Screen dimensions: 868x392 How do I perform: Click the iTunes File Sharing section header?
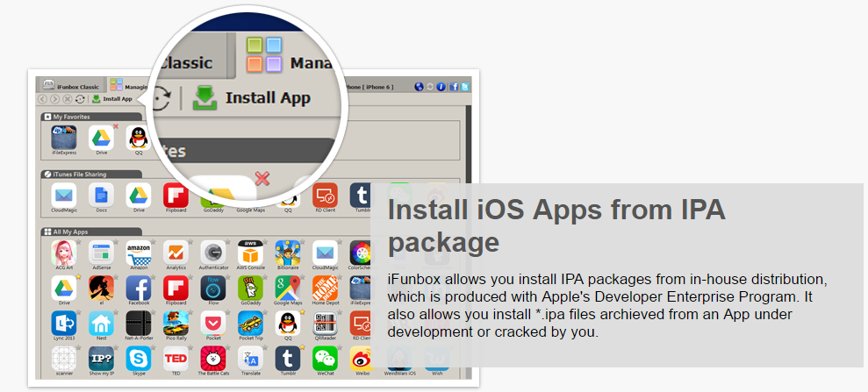pyautogui.click(x=91, y=175)
